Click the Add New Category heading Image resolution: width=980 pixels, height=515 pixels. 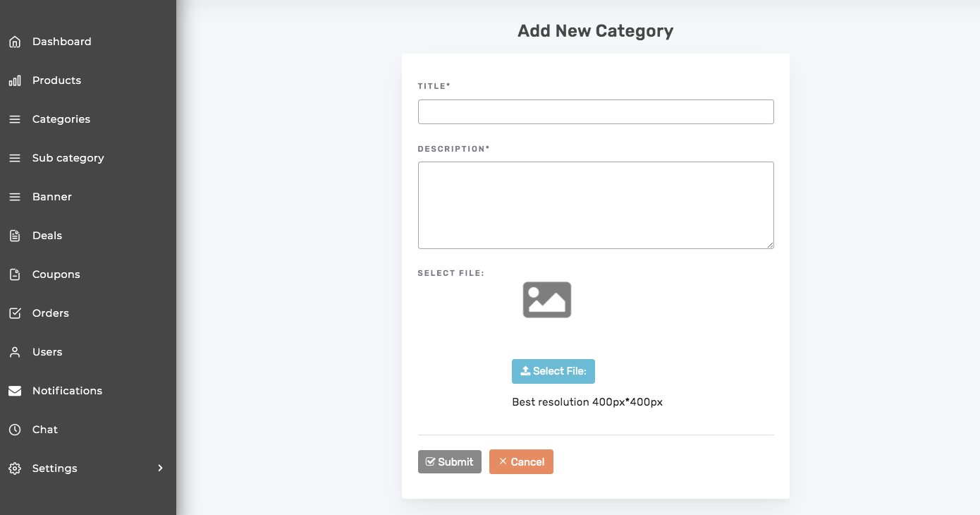click(x=596, y=31)
